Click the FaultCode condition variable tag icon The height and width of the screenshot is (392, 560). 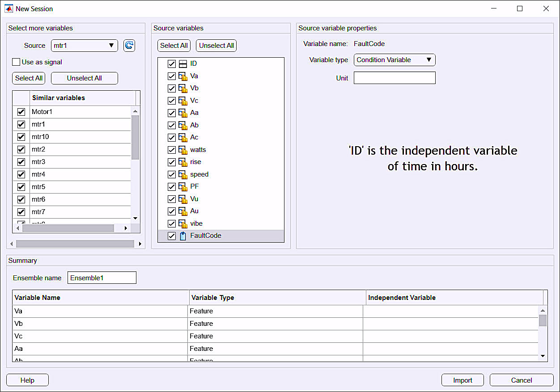(182, 236)
